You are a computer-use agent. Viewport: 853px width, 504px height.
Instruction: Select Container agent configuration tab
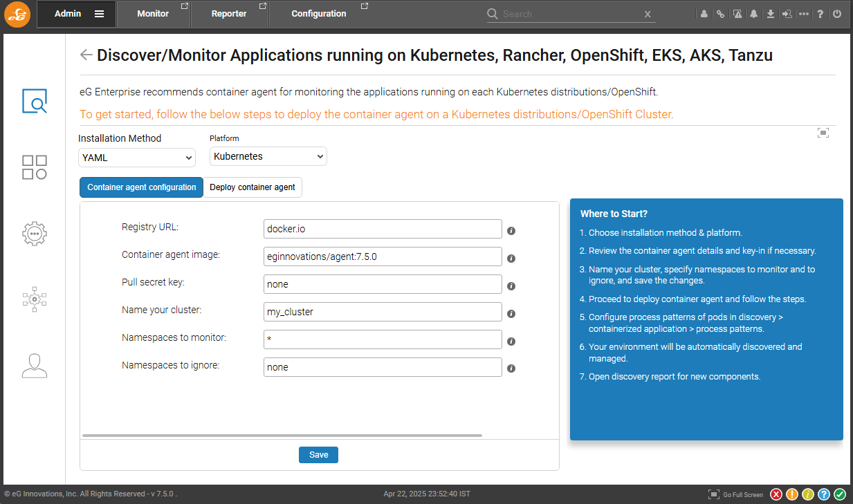[x=142, y=187]
